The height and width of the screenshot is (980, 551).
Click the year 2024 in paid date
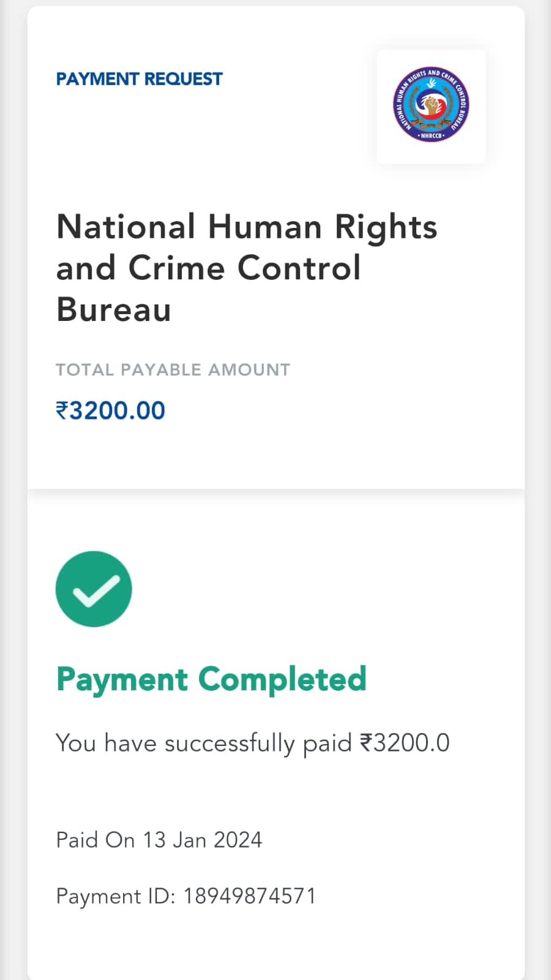pyautogui.click(x=238, y=840)
